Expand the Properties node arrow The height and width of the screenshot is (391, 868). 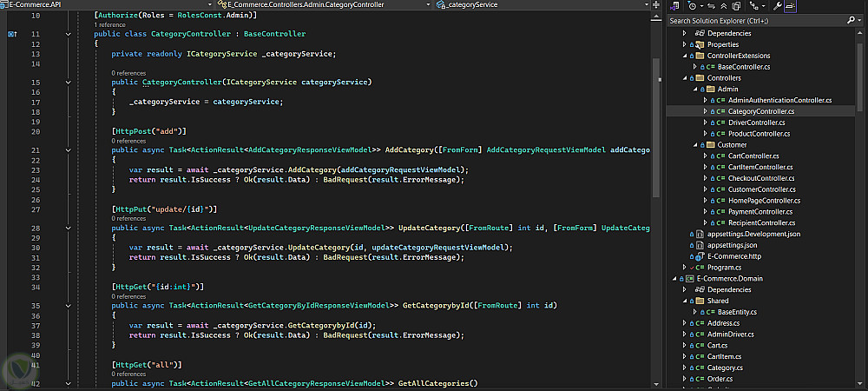click(685, 44)
